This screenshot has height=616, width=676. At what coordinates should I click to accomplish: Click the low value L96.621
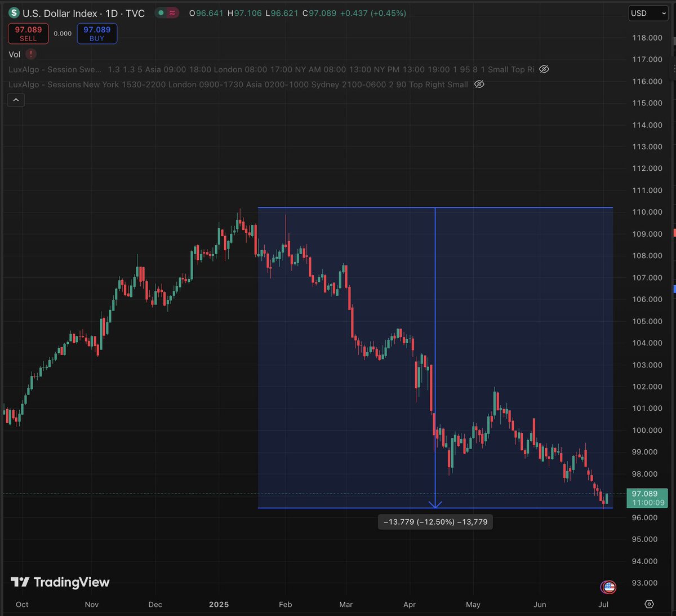click(x=282, y=13)
